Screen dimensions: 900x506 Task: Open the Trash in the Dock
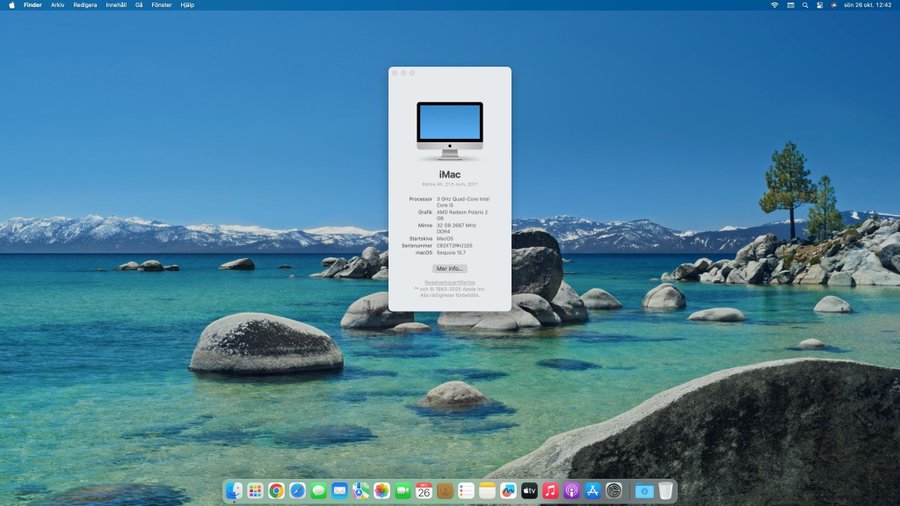pyautogui.click(x=666, y=491)
